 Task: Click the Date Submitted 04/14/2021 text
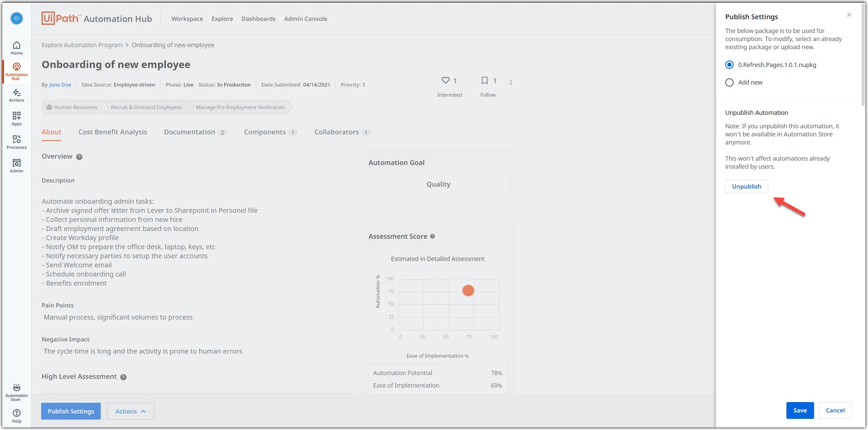pos(296,85)
